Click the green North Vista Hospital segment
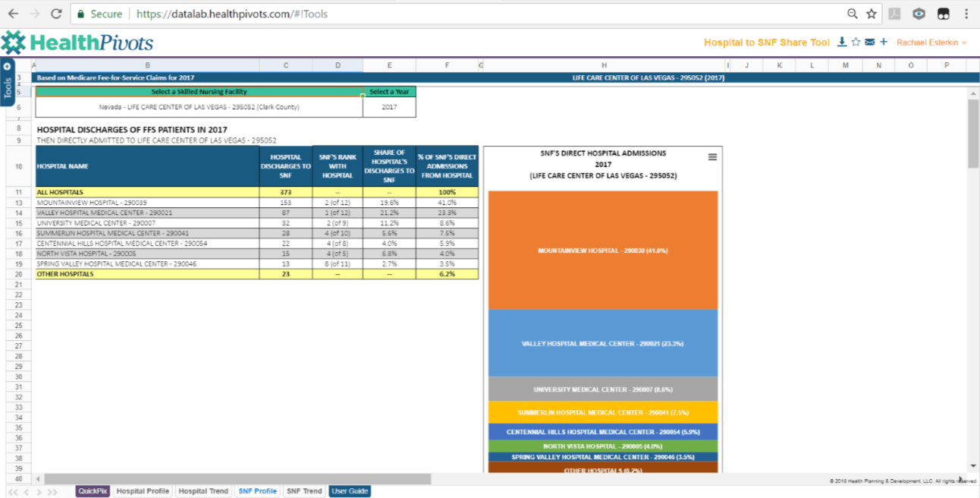Viewport: 980px width, 498px height. 603,446
